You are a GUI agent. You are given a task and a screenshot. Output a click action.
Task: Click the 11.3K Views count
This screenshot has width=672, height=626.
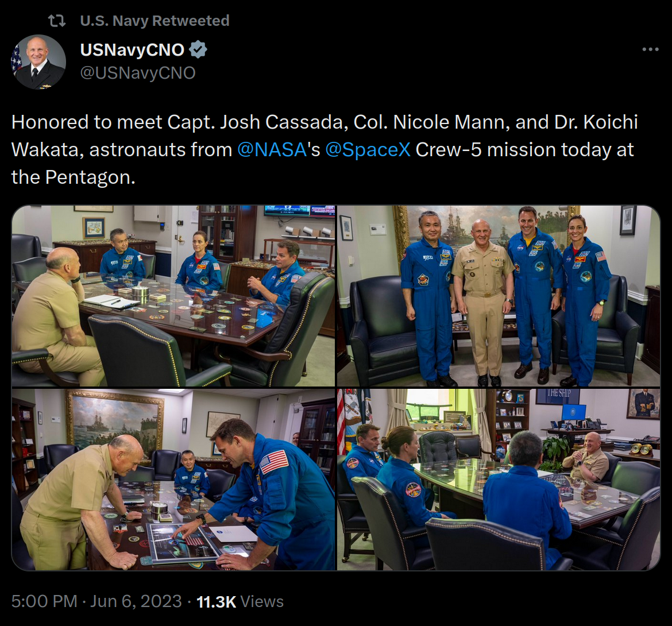[240, 601]
